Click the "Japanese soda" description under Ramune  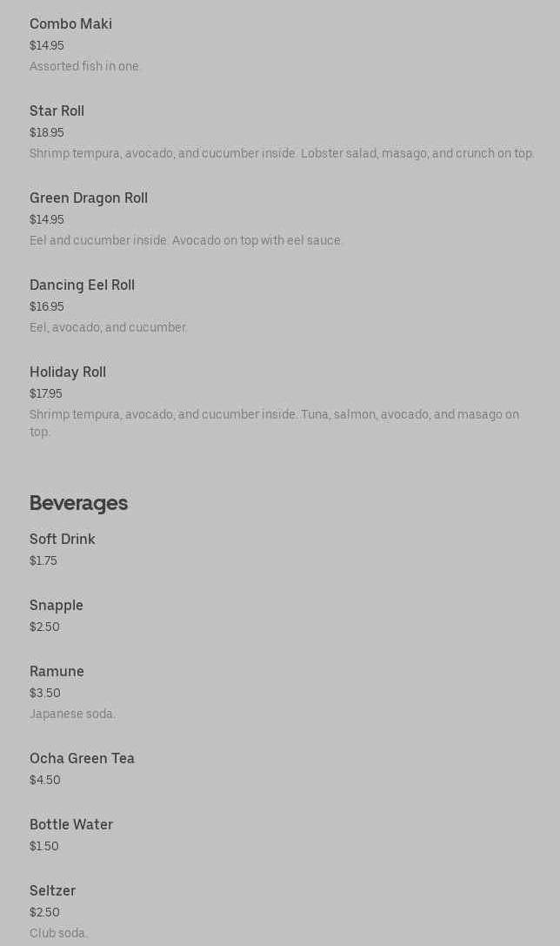click(72, 715)
